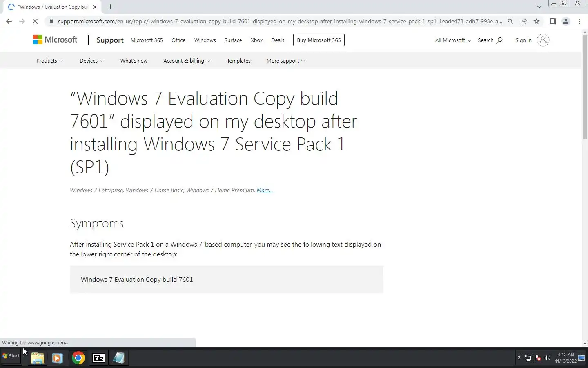
Task: Click the Chrome taskbar icon
Action: coord(78,358)
